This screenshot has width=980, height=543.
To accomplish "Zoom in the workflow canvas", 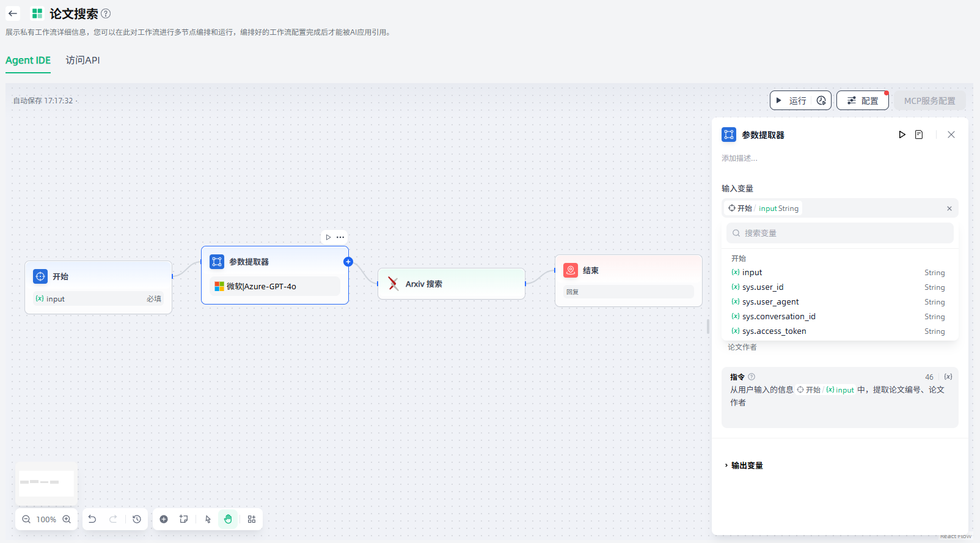I will 67,519.
